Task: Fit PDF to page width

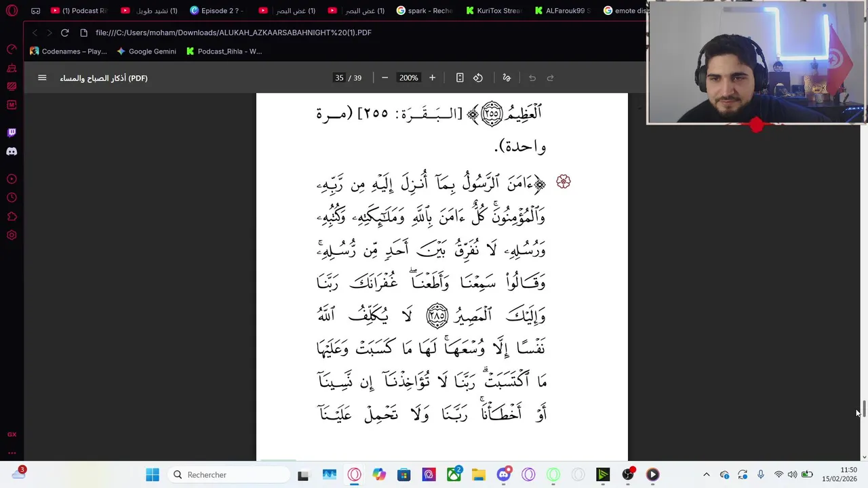Action: (x=460, y=78)
